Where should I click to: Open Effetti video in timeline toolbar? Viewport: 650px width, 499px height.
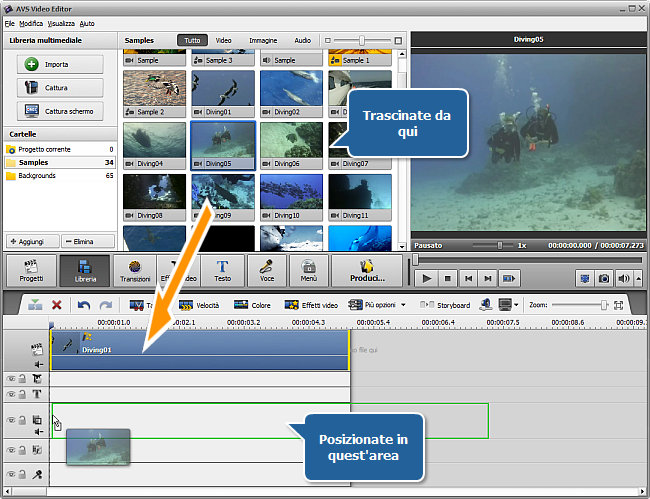pyautogui.click(x=311, y=305)
